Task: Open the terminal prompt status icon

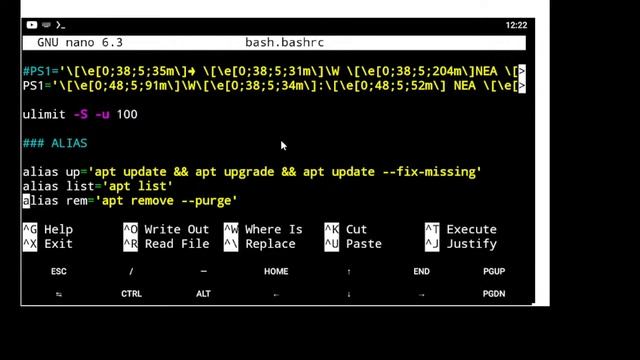Action: tap(60, 25)
